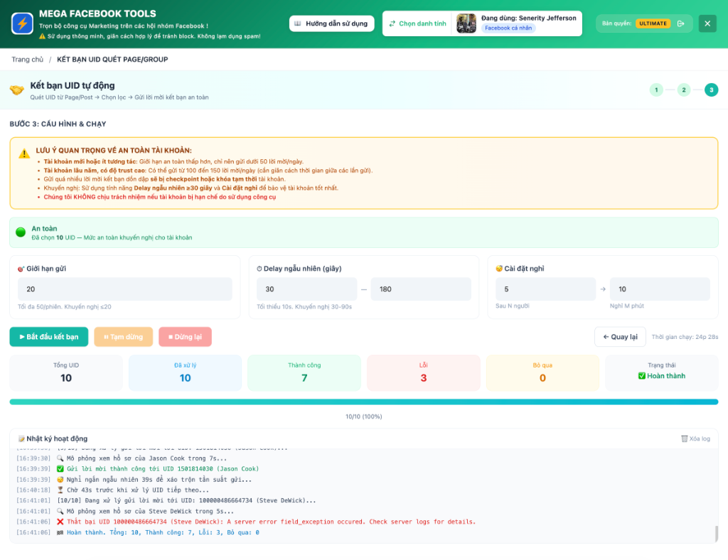Click the Sau N người input field

click(x=545, y=289)
